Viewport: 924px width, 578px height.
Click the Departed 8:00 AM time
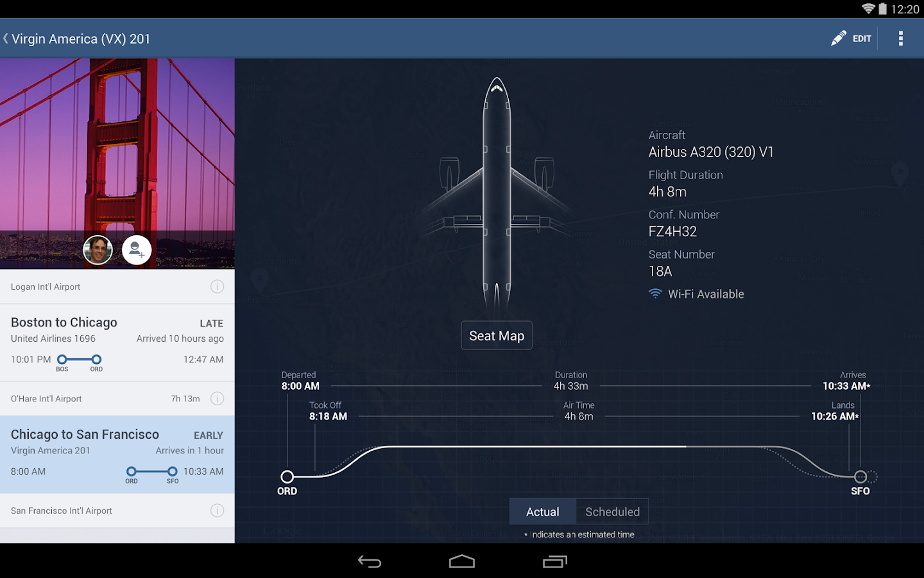(x=300, y=386)
